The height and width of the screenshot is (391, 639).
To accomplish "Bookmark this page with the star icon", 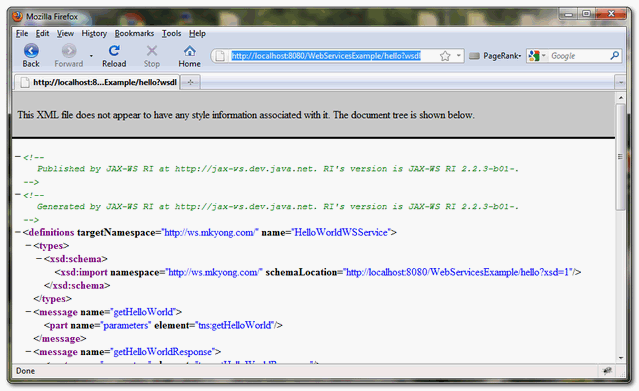I will click(x=445, y=56).
